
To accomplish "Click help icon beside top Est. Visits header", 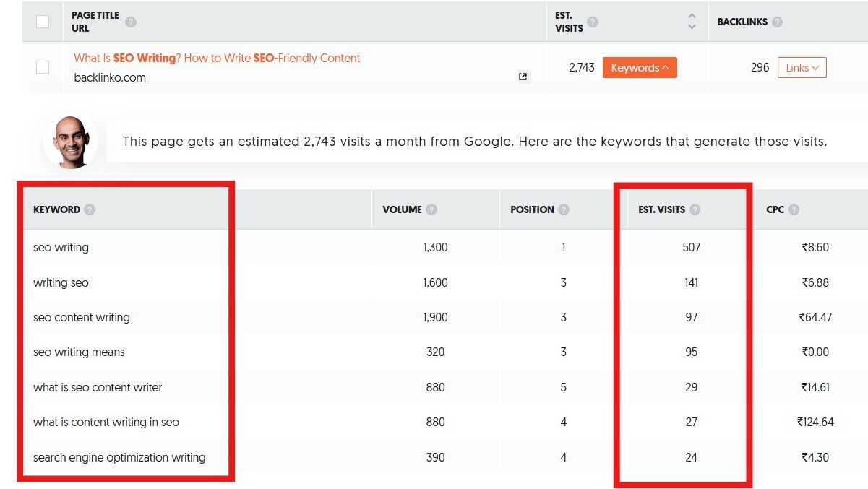I will [x=593, y=22].
